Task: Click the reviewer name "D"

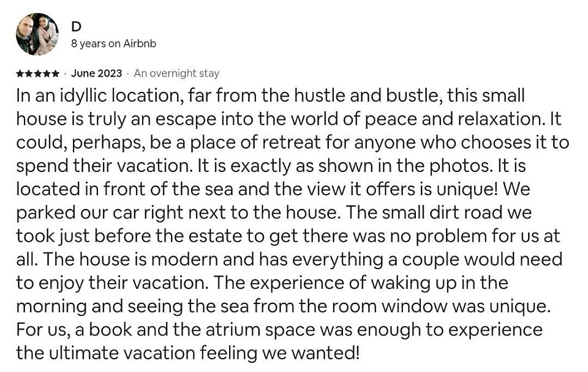Action: (x=76, y=26)
